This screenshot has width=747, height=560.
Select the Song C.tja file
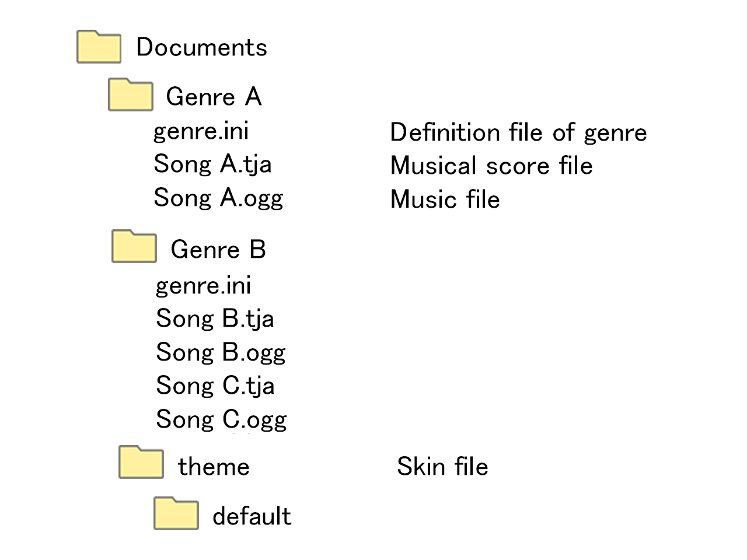pyautogui.click(x=215, y=386)
